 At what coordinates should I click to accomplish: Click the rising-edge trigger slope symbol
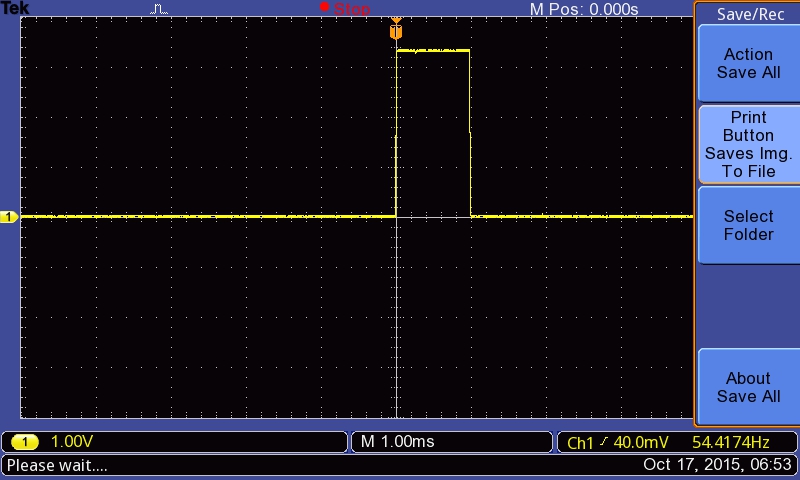pyautogui.click(x=604, y=441)
